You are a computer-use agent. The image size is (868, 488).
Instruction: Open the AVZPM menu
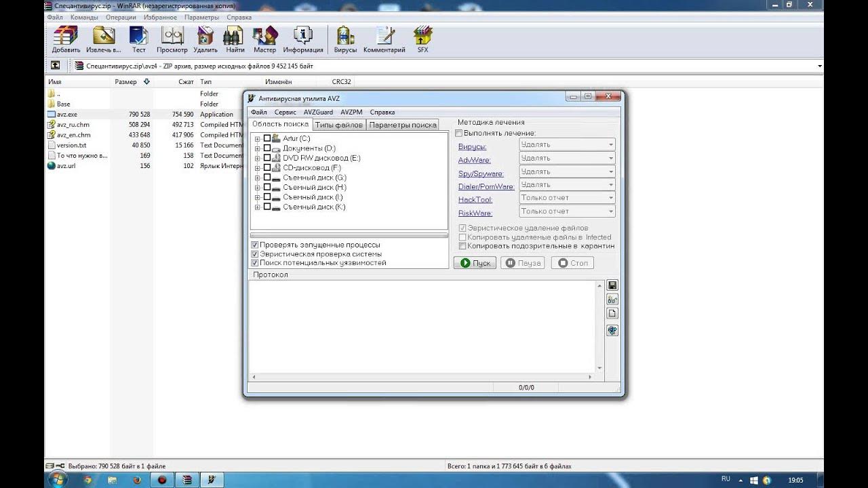click(351, 113)
